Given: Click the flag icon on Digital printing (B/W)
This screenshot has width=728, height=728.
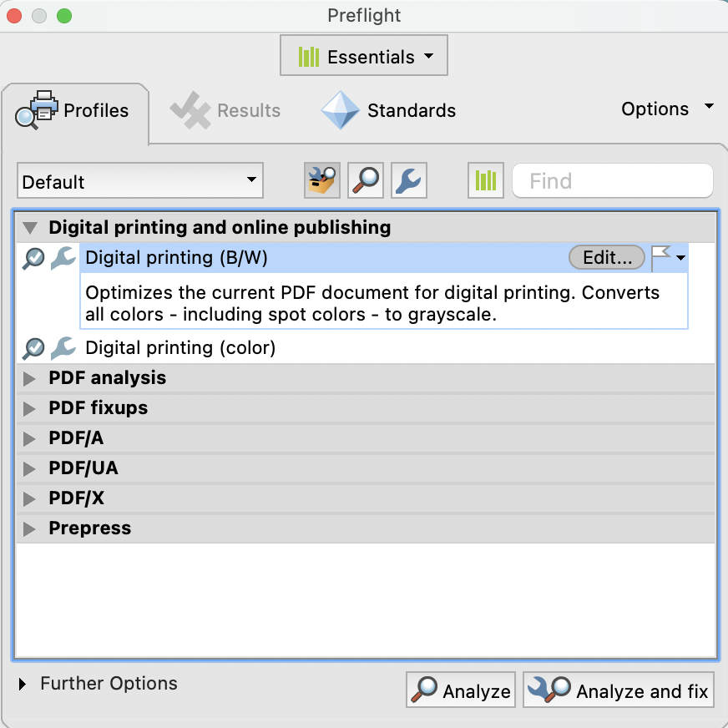Looking at the screenshot, I should tap(661, 258).
